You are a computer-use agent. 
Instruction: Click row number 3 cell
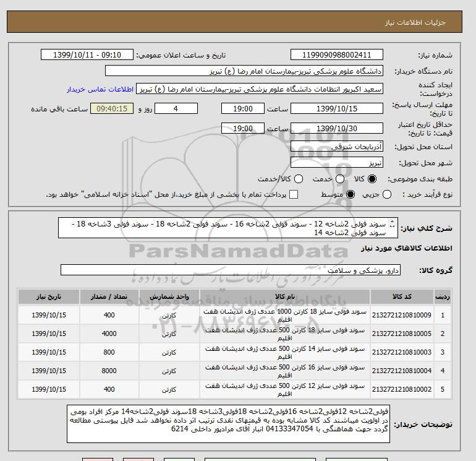click(443, 352)
